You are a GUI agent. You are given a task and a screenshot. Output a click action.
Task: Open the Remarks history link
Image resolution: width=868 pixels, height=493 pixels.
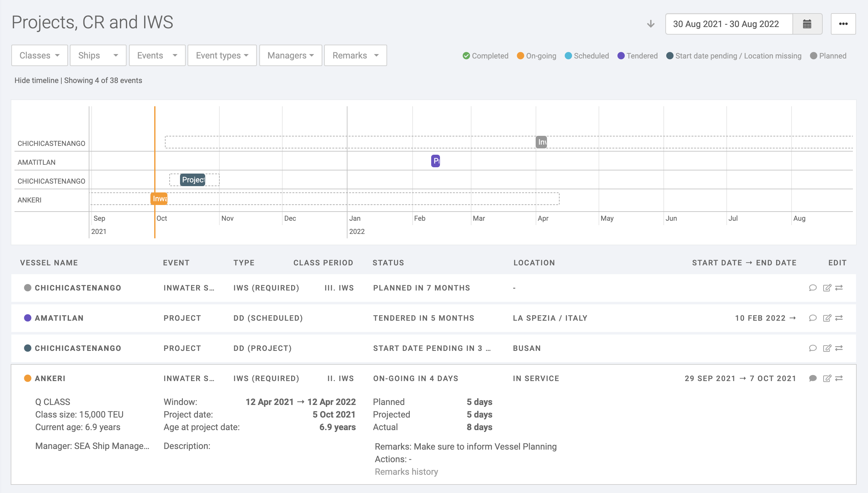[406, 472]
